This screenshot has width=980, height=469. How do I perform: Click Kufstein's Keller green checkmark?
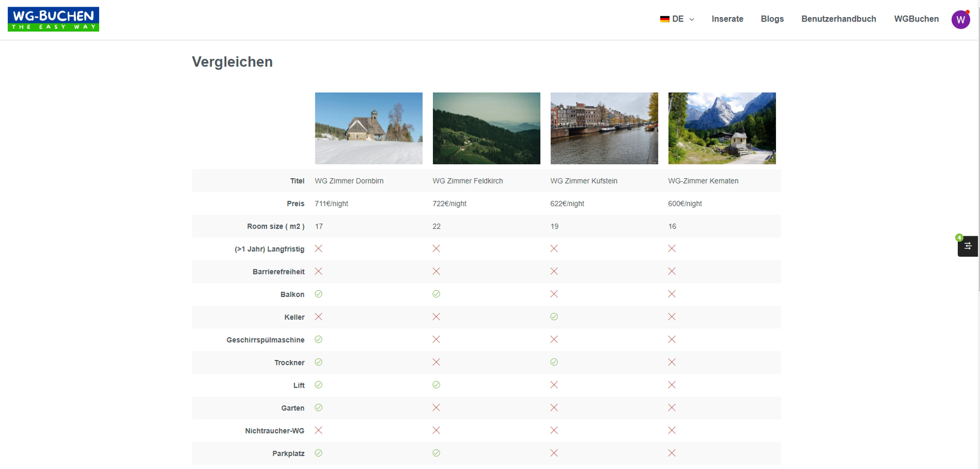coord(554,317)
